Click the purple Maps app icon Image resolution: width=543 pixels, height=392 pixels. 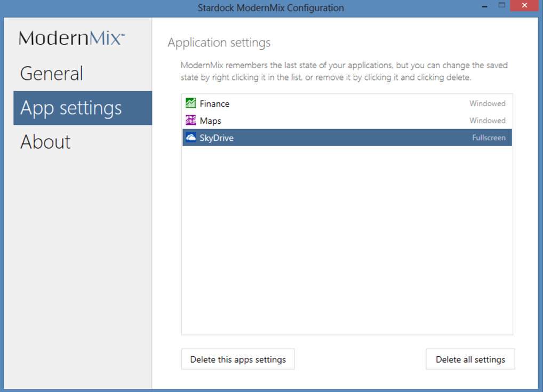(x=190, y=121)
